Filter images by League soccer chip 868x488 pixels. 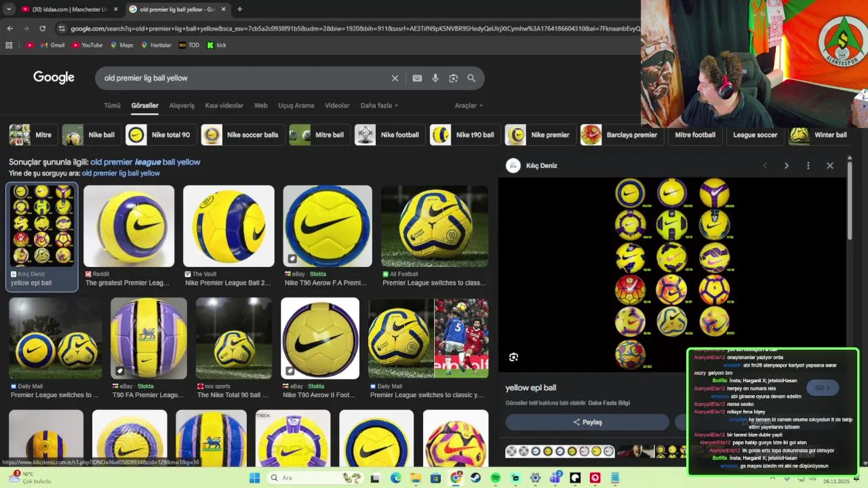(x=755, y=135)
